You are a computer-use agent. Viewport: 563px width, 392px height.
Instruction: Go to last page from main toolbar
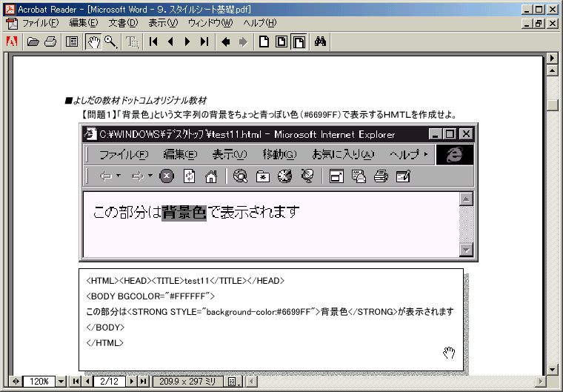pos(204,41)
